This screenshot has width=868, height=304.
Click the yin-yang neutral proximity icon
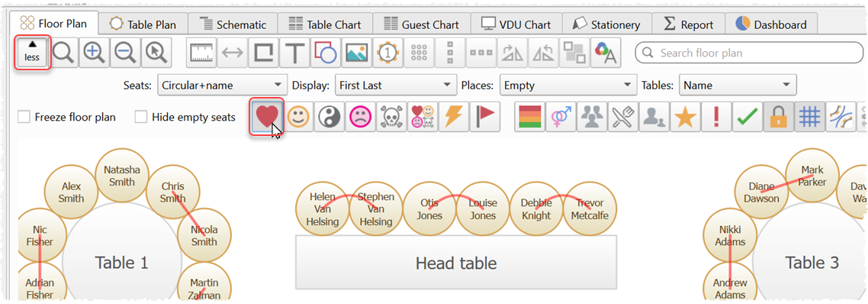coord(330,117)
